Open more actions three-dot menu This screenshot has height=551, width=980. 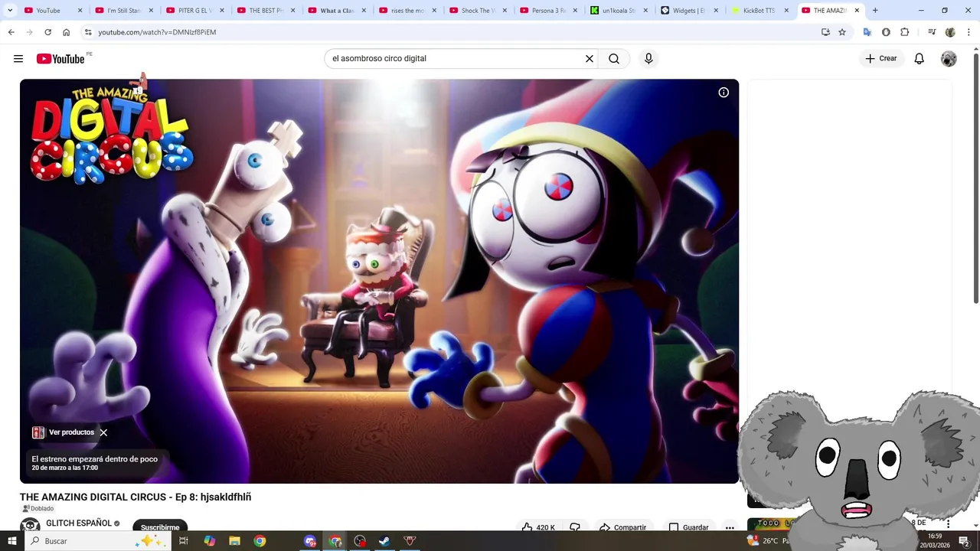[730, 527]
